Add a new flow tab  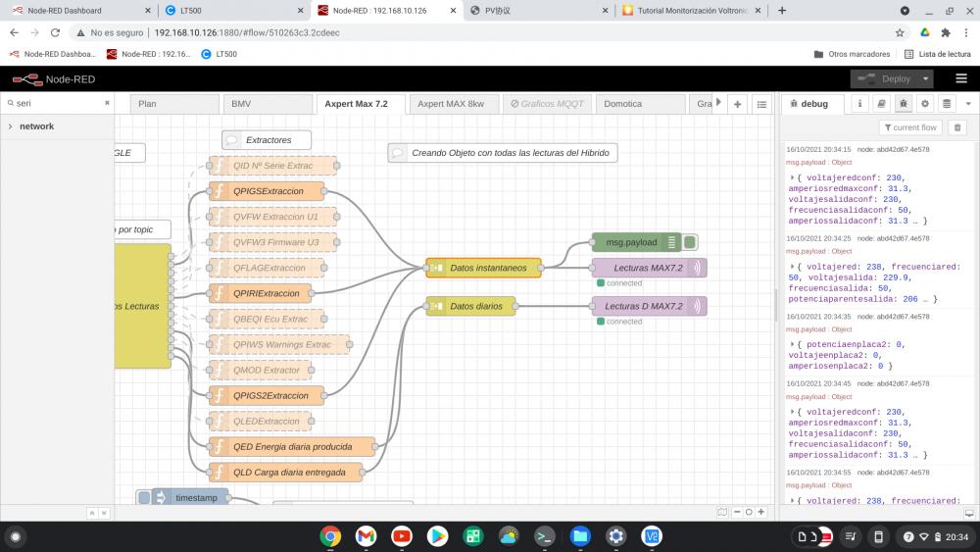pyautogui.click(x=738, y=104)
